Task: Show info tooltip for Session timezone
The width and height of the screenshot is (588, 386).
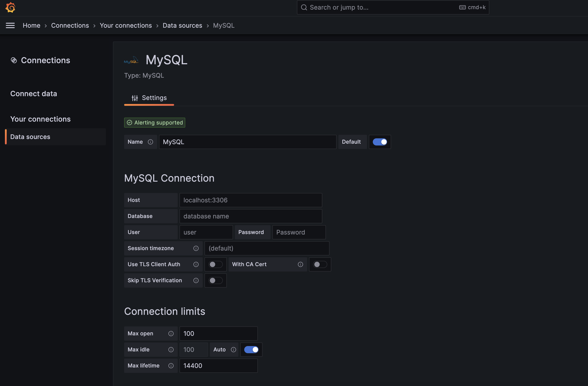Action: coord(196,248)
